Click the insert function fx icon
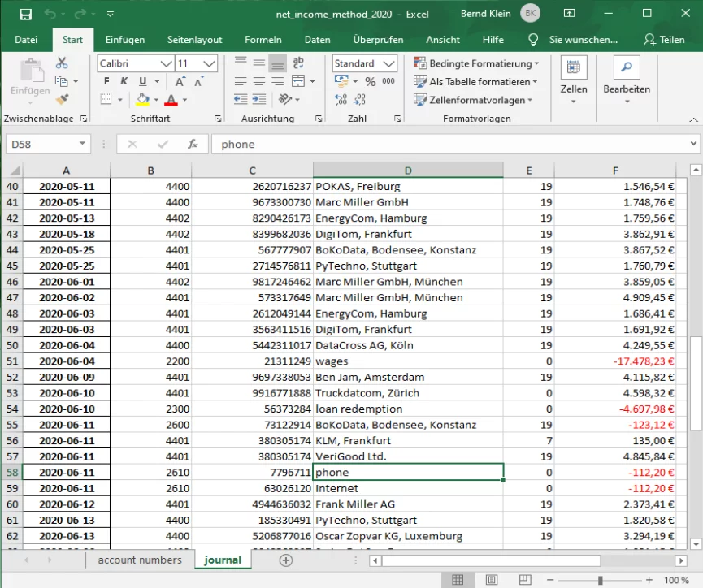Viewport: 703px width, 588px height. (193, 144)
